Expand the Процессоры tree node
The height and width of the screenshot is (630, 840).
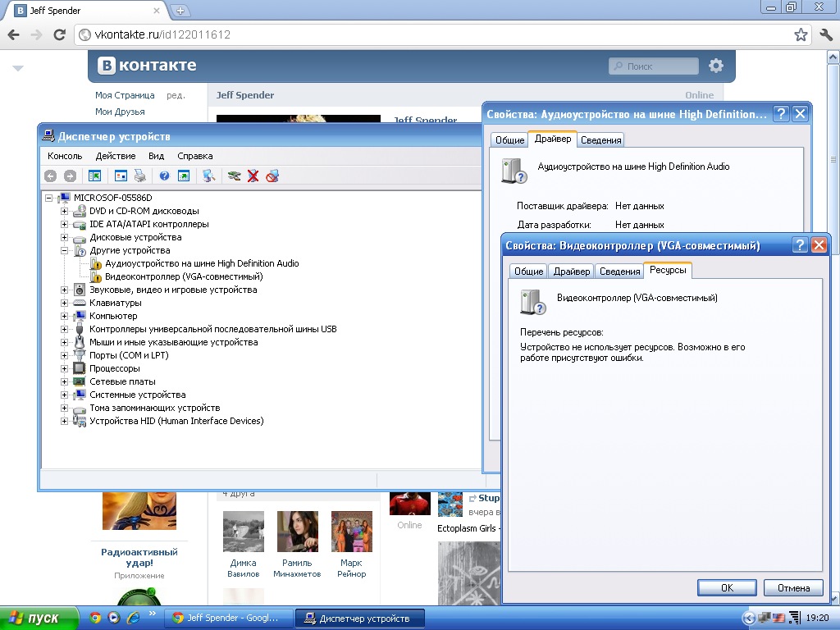pyautogui.click(x=65, y=368)
